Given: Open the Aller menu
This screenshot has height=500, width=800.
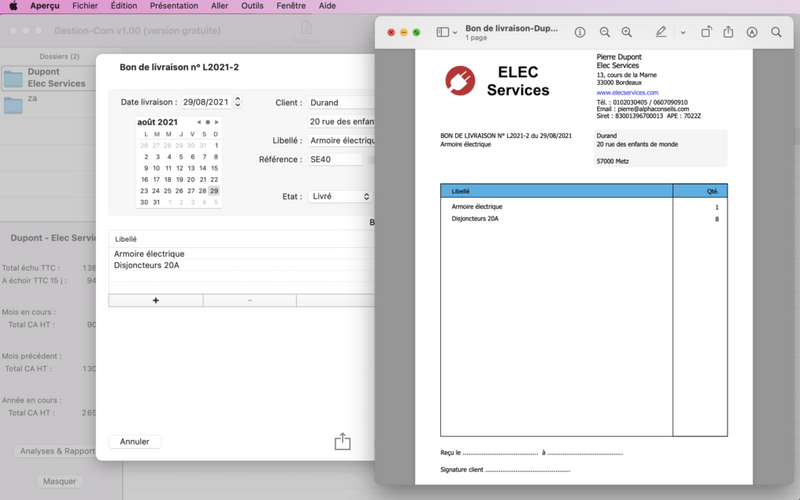Looking at the screenshot, I should (x=219, y=6).
